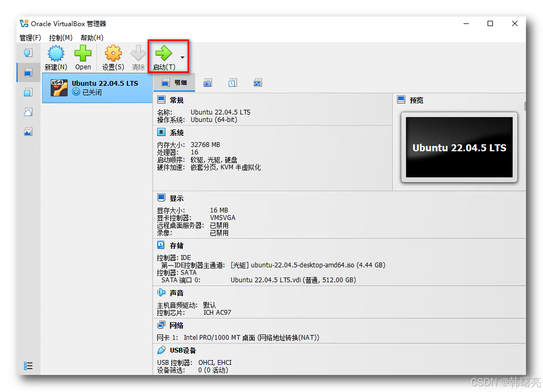Click the VirtualBox logo in the title bar
The height and width of the screenshot is (392, 543).
coord(24,23)
